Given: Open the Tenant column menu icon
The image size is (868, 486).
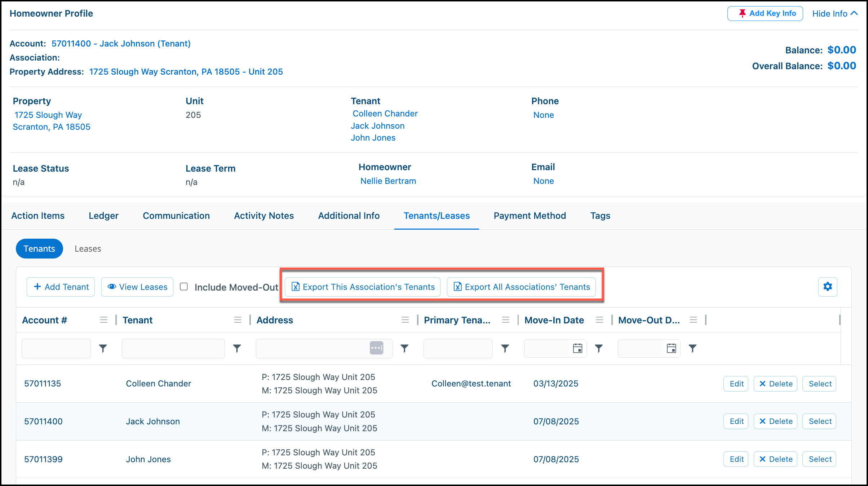Looking at the screenshot, I should 238,320.
